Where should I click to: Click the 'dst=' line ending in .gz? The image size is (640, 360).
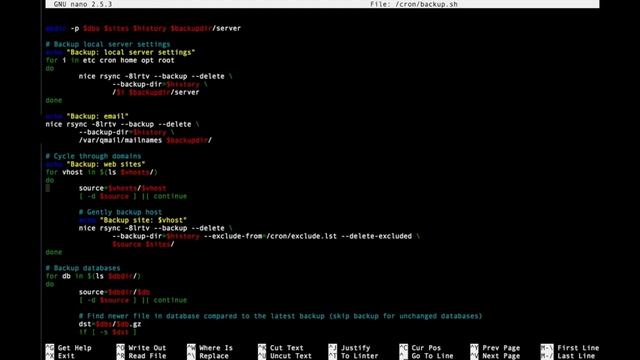point(110,324)
